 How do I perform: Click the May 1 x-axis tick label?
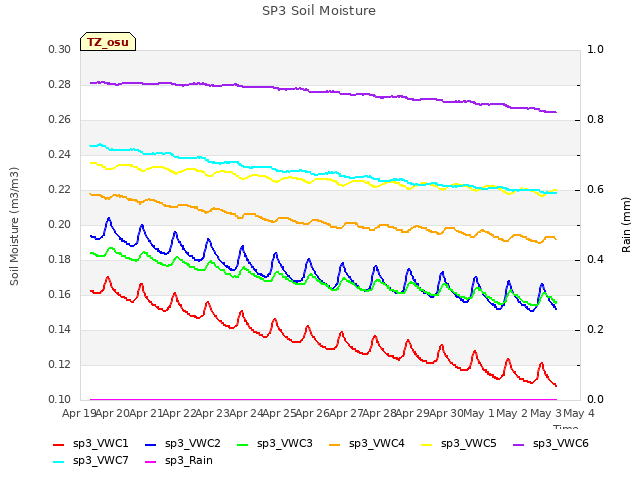click(x=479, y=413)
